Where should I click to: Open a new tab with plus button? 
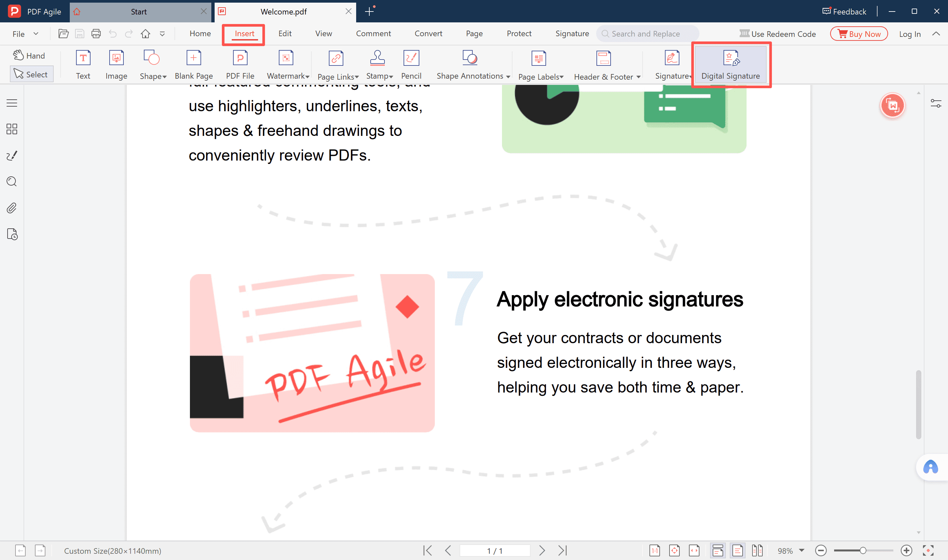pos(369,11)
